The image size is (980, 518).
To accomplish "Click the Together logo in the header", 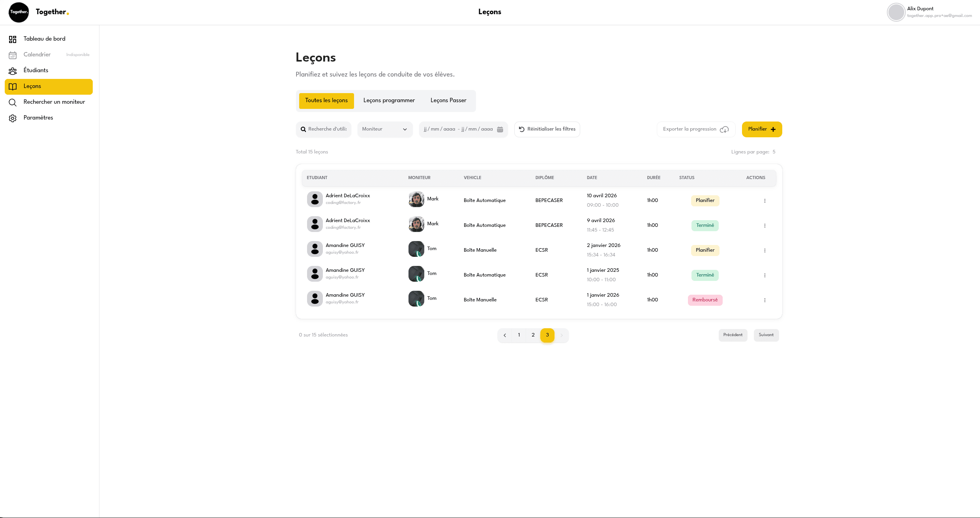I will (19, 12).
